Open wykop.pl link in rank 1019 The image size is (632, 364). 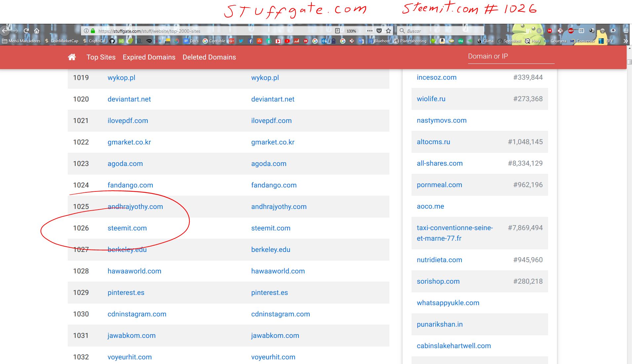click(x=121, y=78)
